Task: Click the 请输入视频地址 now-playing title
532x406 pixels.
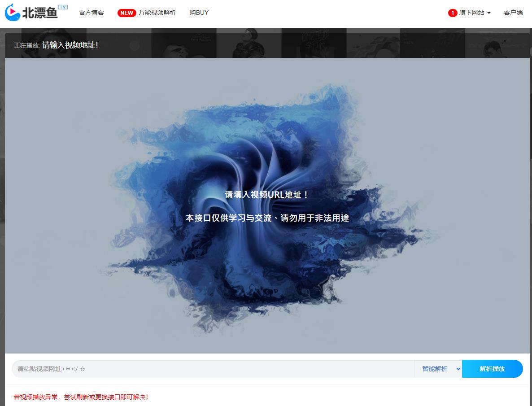Action: pyautogui.click(x=70, y=45)
